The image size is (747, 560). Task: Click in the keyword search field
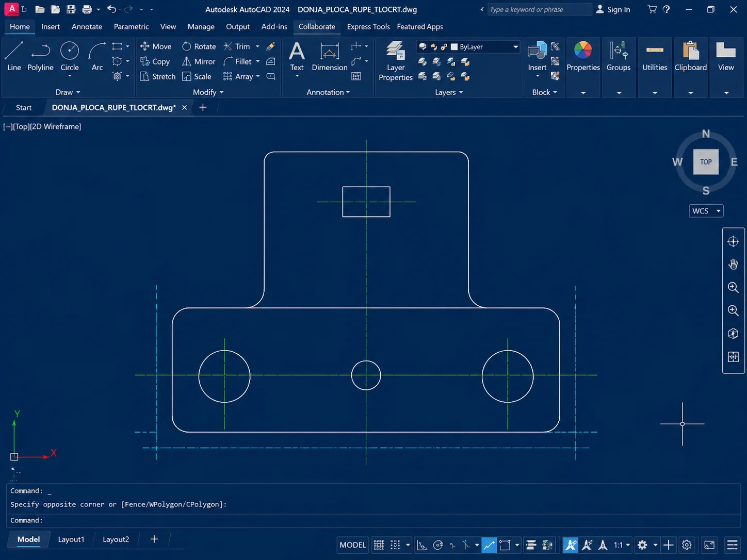[539, 9]
